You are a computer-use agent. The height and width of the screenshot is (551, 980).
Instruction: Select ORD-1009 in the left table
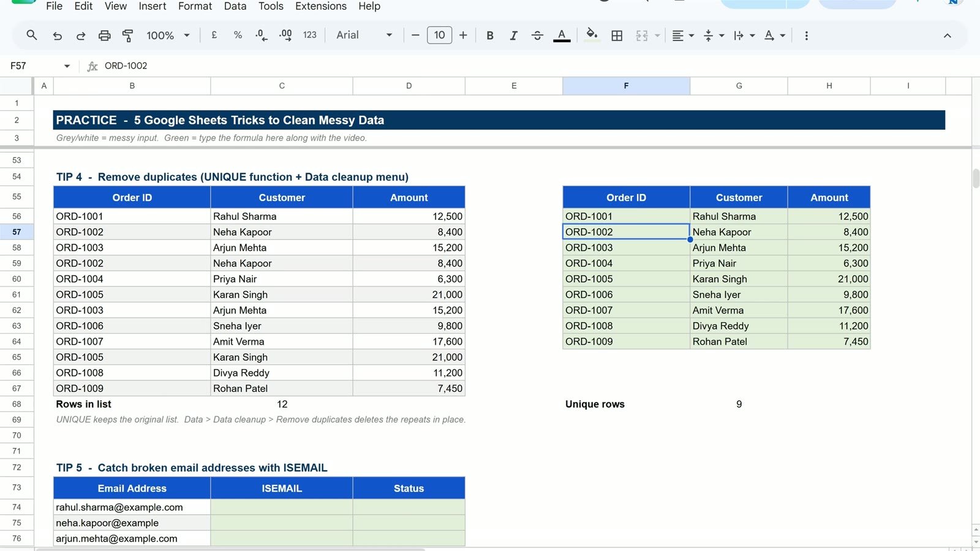132,388
